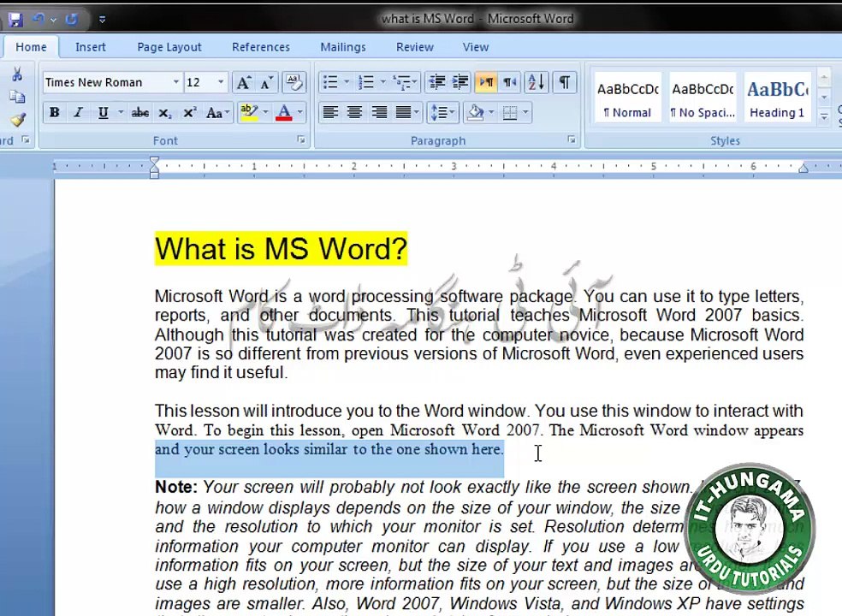The width and height of the screenshot is (842, 616).
Task: Open underline style dropdown arrow
Action: pyautogui.click(x=121, y=112)
